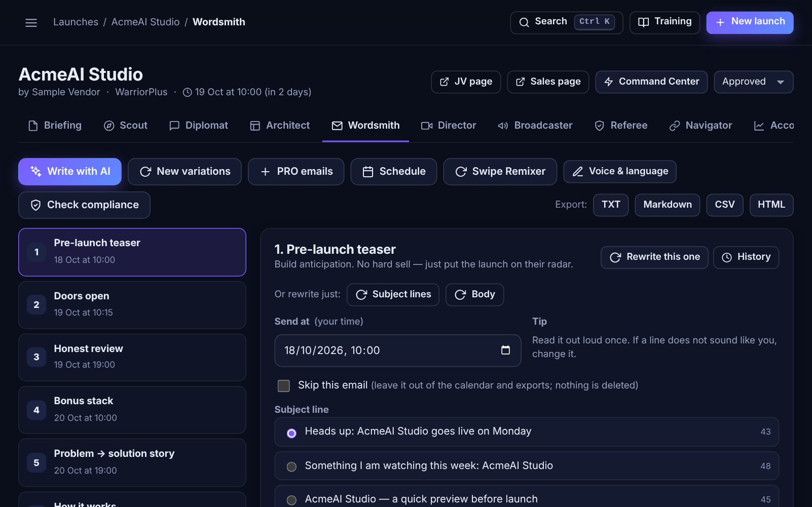812x507 pixels.
Task: Select subject 'Heads up: AcmeAI Studio goes live'
Action: (x=527, y=432)
